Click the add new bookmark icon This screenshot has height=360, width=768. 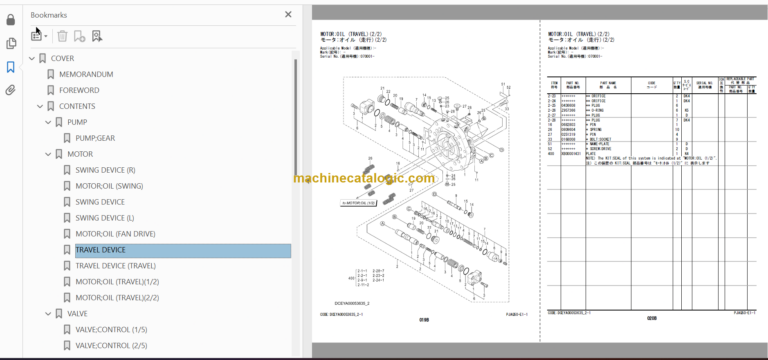79,36
